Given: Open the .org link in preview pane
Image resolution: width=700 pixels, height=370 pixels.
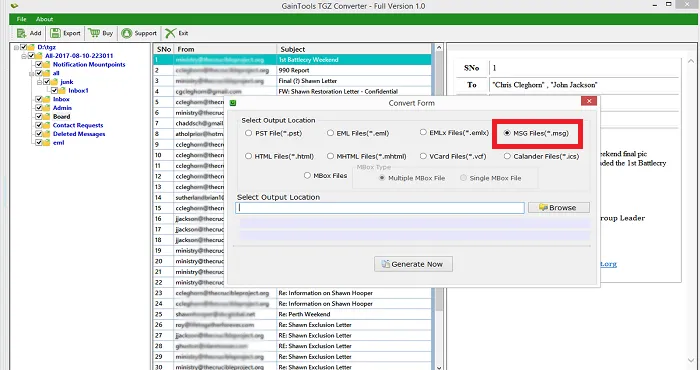Looking at the screenshot, I should [x=608, y=264].
